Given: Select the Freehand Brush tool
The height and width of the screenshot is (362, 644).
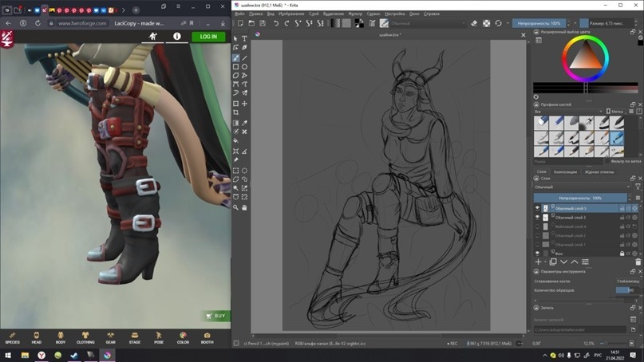Looking at the screenshot, I should point(235,58).
